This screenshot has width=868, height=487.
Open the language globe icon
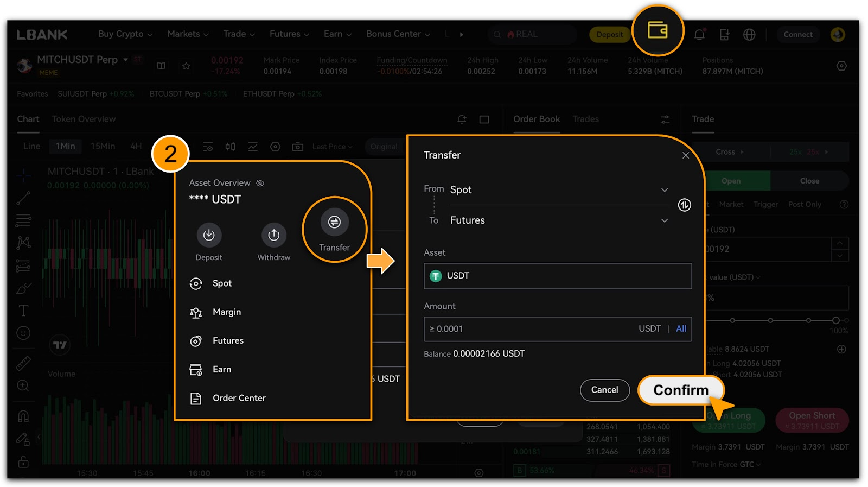749,35
